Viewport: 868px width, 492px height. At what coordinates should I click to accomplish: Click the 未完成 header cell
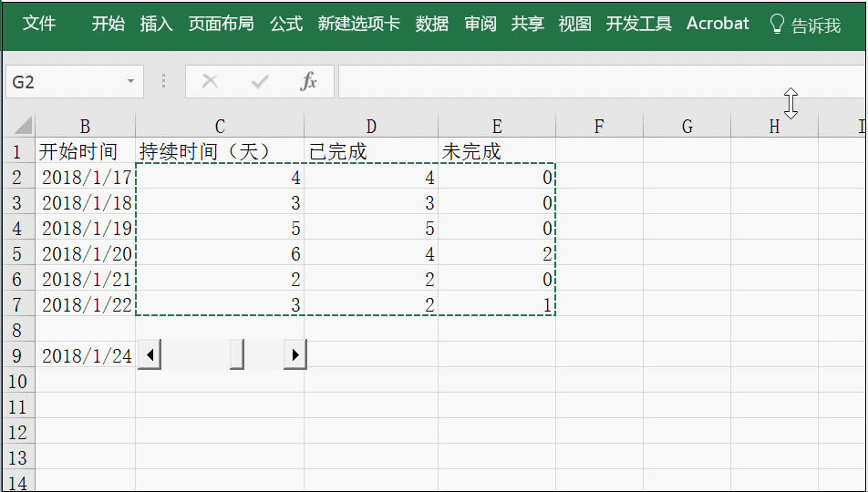(x=497, y=151)
